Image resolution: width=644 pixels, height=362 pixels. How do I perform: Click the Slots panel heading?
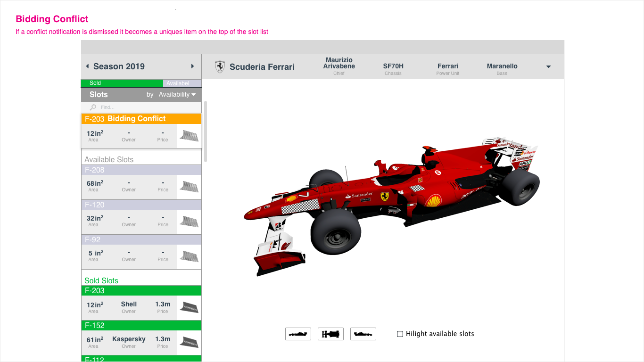point(99,94)
